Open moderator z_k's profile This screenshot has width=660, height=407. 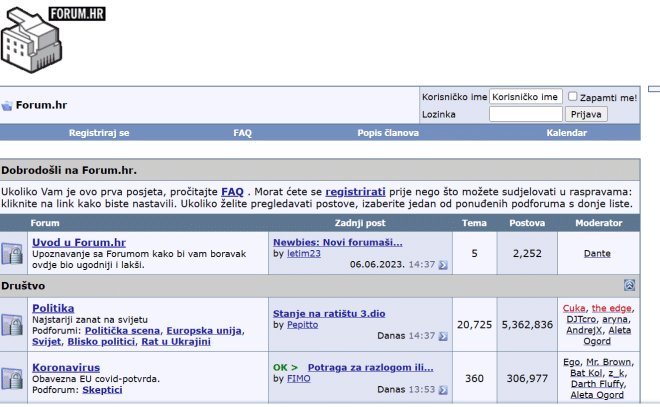617,373
